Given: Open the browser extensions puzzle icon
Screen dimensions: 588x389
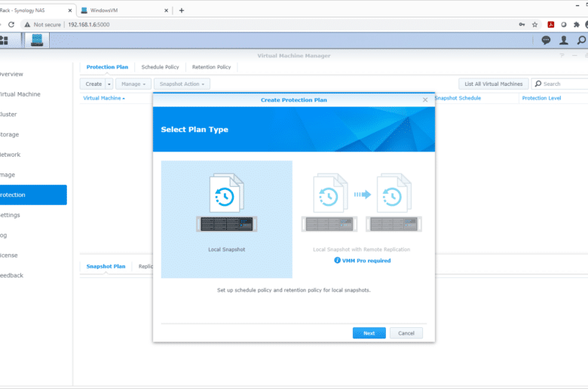Looking at the screenshot, I should (577, 24).
